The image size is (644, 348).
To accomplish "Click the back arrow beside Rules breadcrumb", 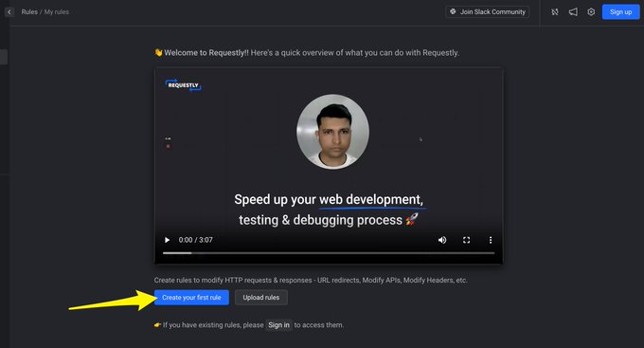I will 9,12.
